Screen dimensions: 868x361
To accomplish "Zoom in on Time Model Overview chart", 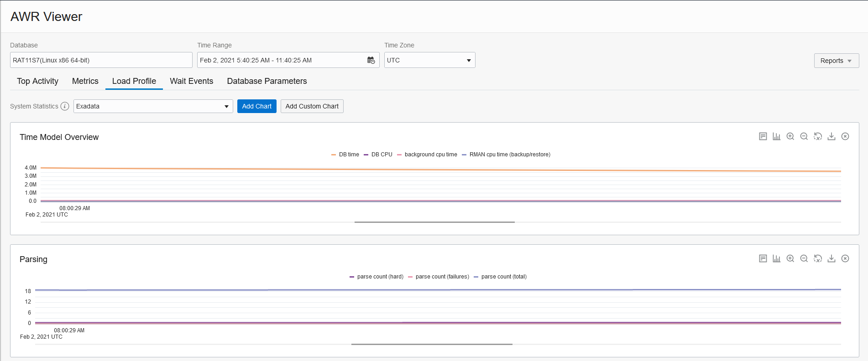I will click(x=790, y=136).
